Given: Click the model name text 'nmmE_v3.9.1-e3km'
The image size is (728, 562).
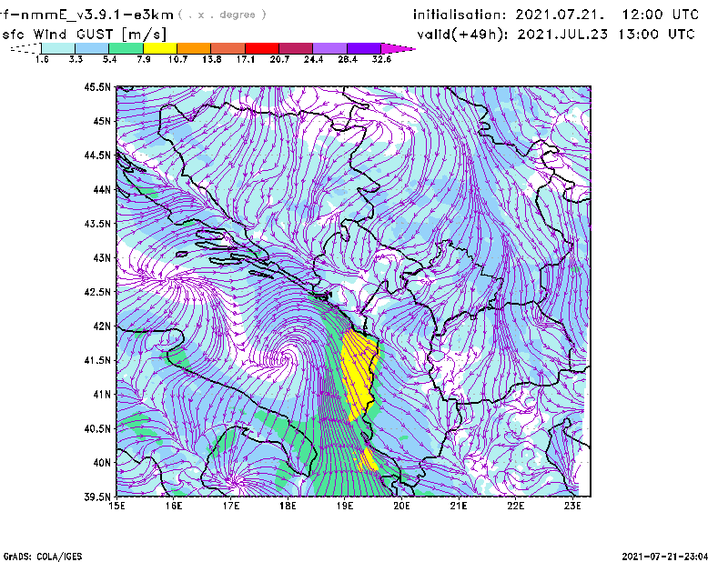Looking at the screenshot, I should [x=97, y=15].
